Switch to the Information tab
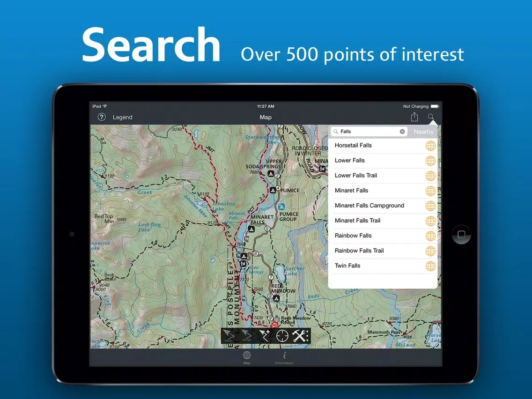Viewport: 532px width, 399px height. point(284,358)
